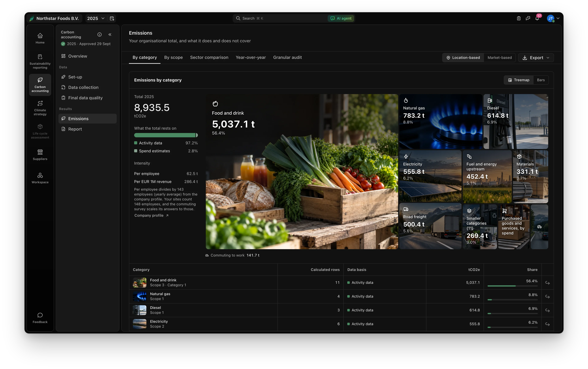588x369 pixels.
Task: Open the Company profile link
Action: 151,215
